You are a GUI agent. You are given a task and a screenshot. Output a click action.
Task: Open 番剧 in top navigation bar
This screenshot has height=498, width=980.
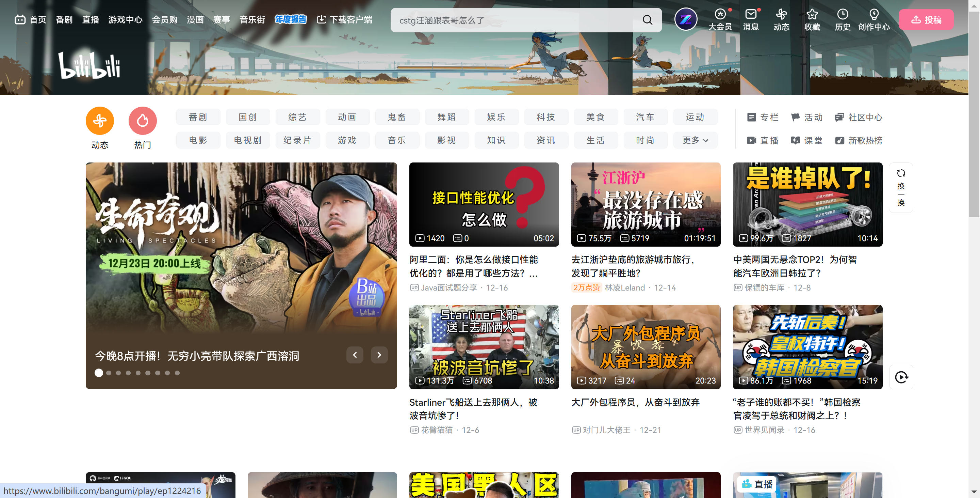(x=64, y=20)
